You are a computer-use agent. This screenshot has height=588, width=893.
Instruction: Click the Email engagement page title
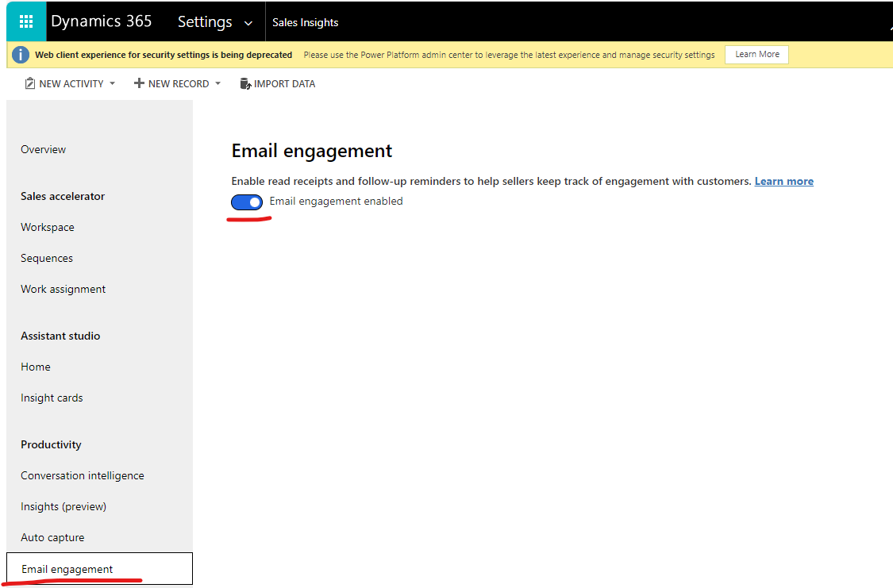coord(311,151)
